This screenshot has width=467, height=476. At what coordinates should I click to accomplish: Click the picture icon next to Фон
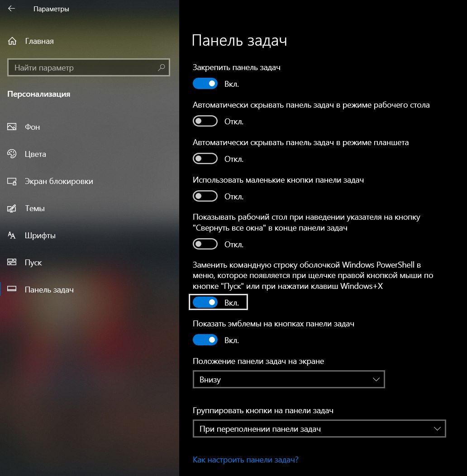pyautogui.click(x=12, y=127)
